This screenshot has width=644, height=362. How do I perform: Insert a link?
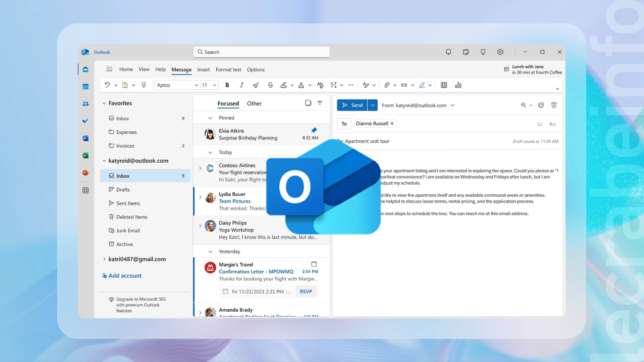tap(404, 85)
